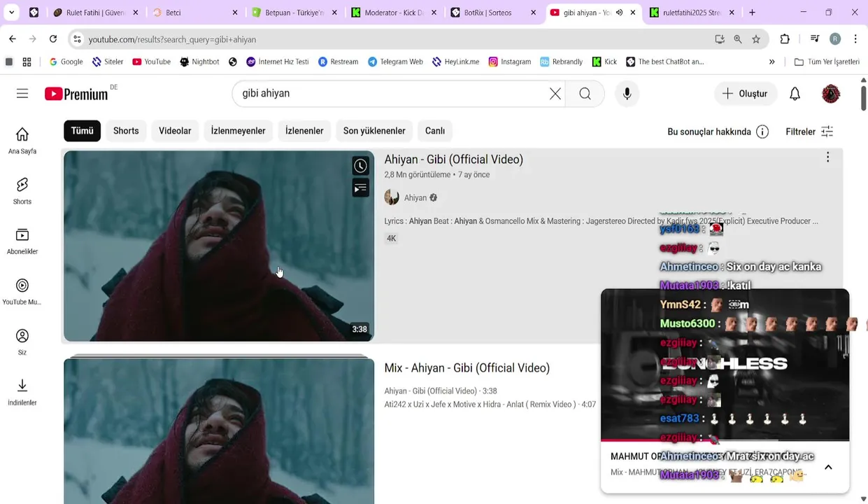Select the Videolar filter chip

click(175, 131)
